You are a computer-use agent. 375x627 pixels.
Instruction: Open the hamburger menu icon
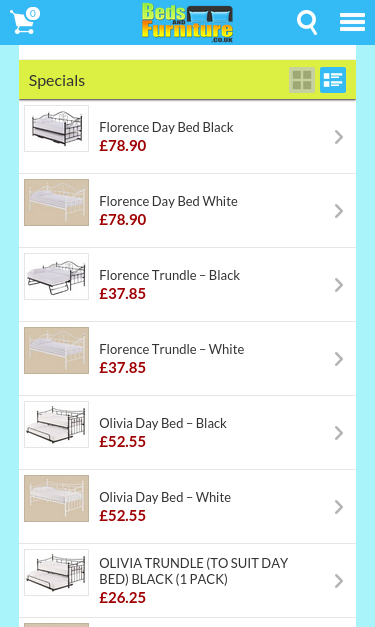352,22
